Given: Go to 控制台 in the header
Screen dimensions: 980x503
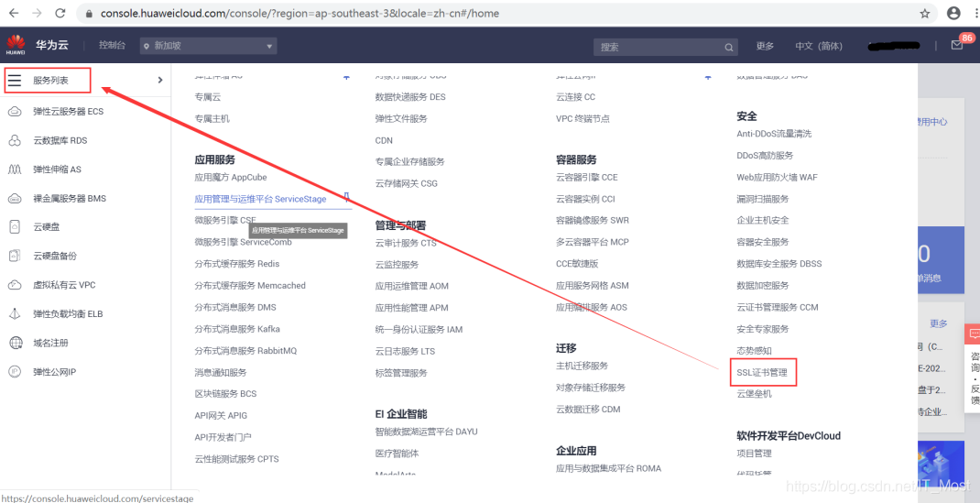Looking at the screenshot, I should 112,46.
